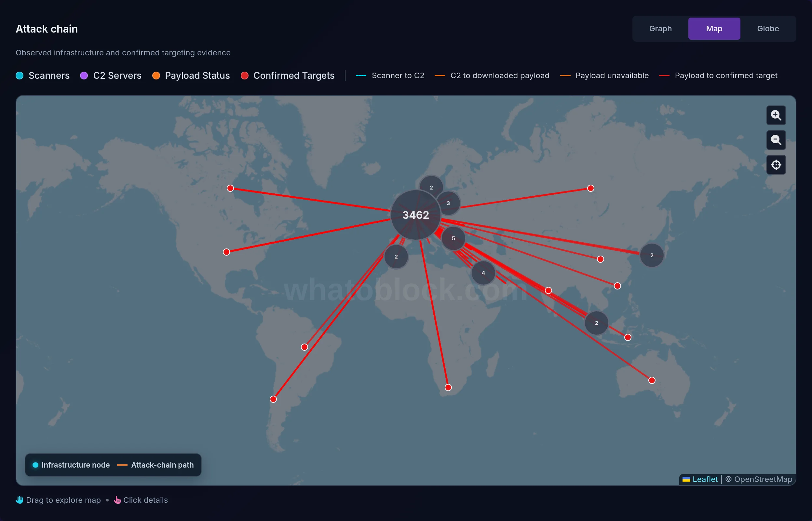Select the red target marker in Australia
The image size is (812, 521).
click(652, 381)
